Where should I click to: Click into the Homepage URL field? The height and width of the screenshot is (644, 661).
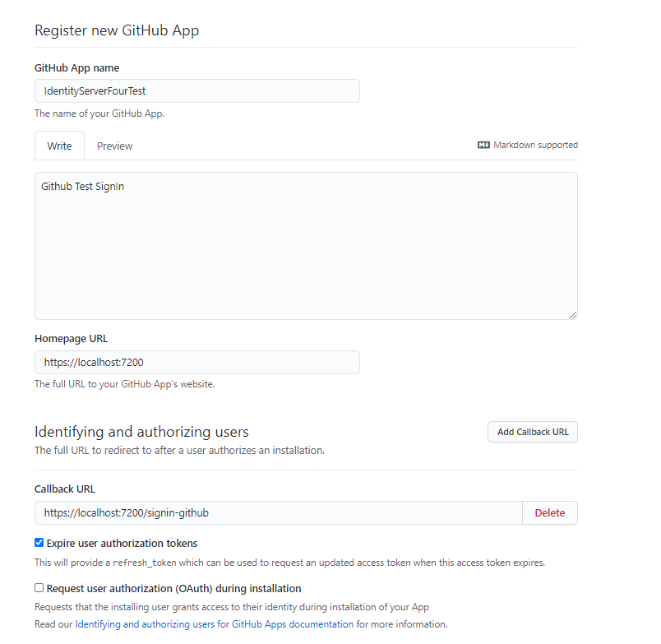(x=197, y=362)
